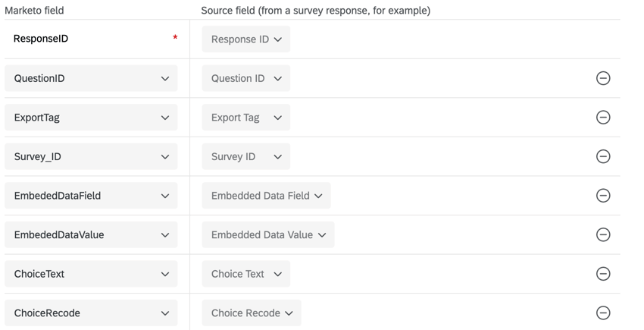Open the ChoiceRecode Marketo field dropdown

coord(91,313)
